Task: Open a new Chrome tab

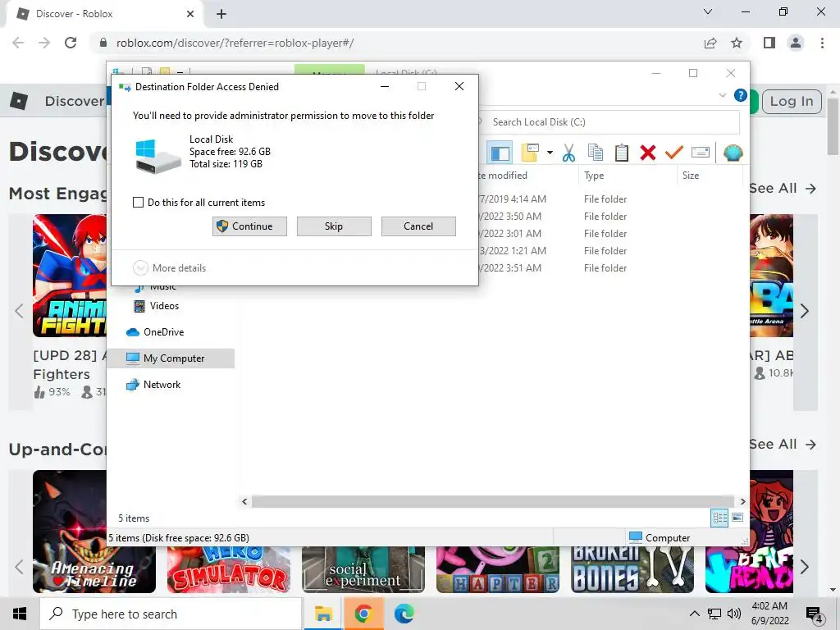Action: pos(221,14)
